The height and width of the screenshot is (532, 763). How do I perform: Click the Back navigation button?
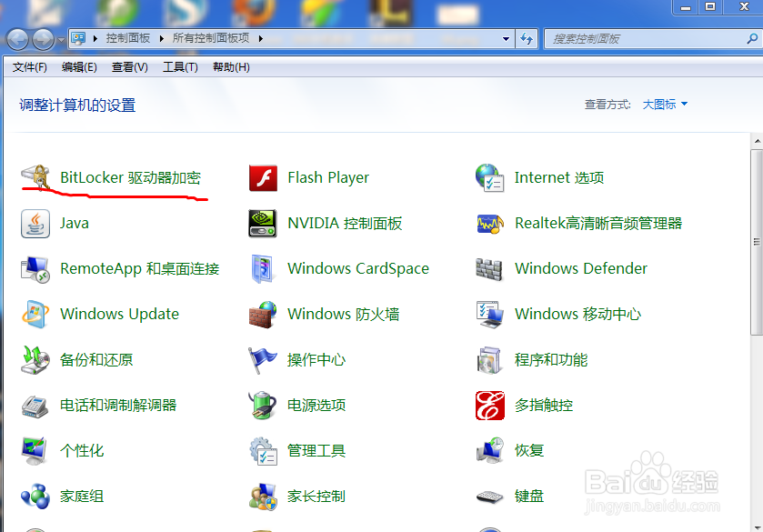pos(18,39)
